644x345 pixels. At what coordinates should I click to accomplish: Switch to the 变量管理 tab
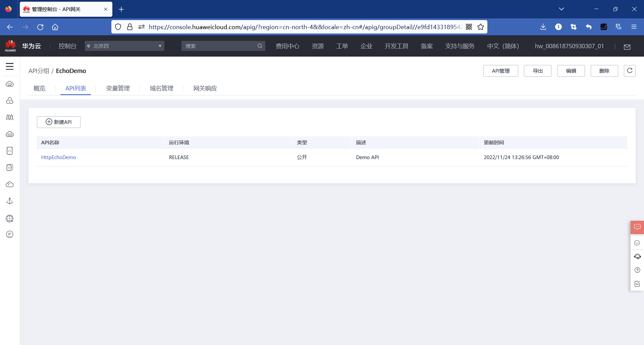(x=118, y=88)
